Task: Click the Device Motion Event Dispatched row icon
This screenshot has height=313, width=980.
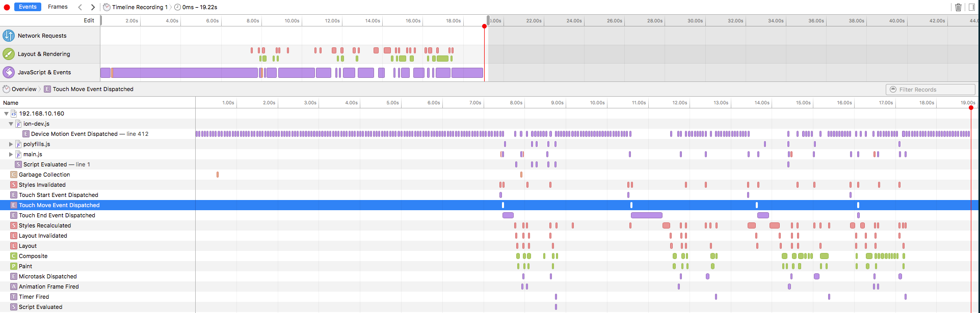Action: click(26, 134)
